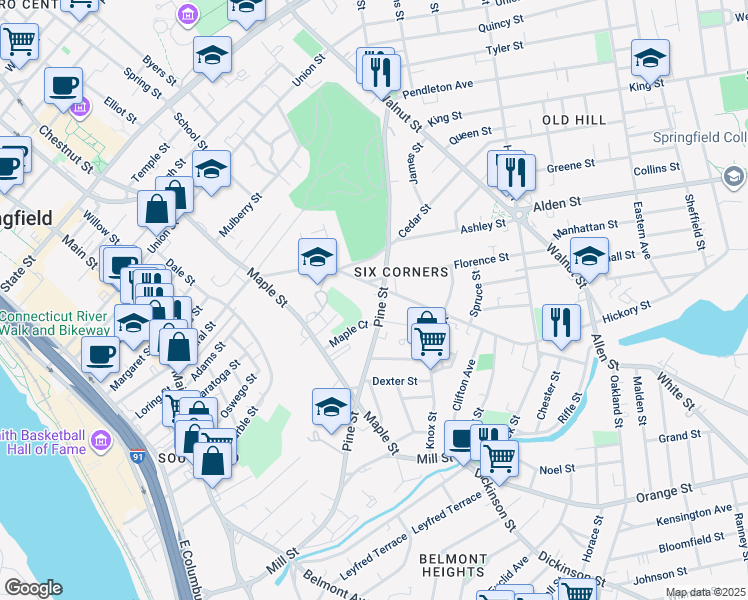Screen dimensions: 748x600
Task: Select the coffee cup marker near Eliot St
Action: coord(64,85)
